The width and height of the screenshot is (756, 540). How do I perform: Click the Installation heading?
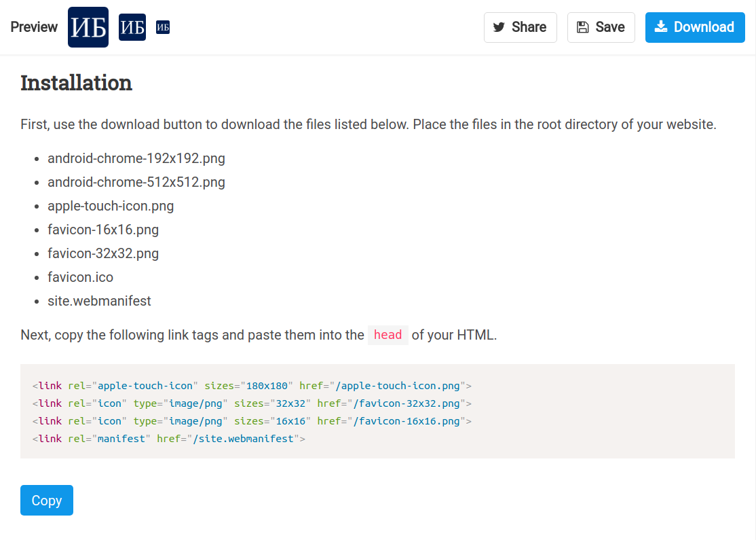coord(76,83)
